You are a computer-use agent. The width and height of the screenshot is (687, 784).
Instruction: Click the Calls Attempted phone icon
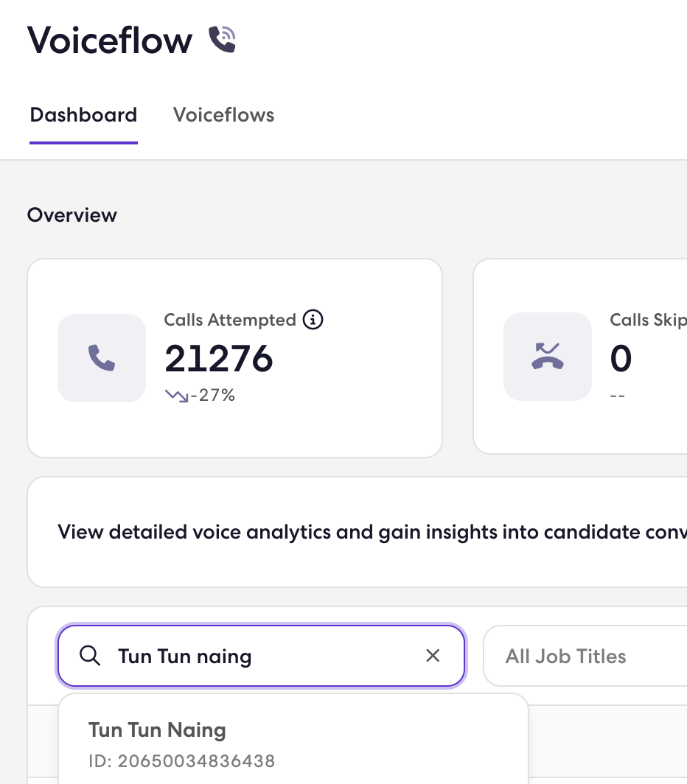click(102, 358)
